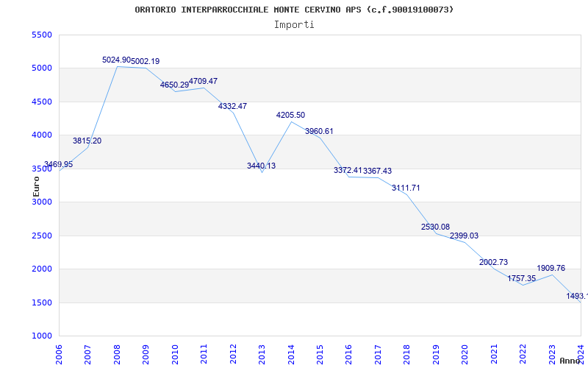Click the 2018 x-axis year label
This screenshot has height=368, width=588.
click(x=406, y=355)
